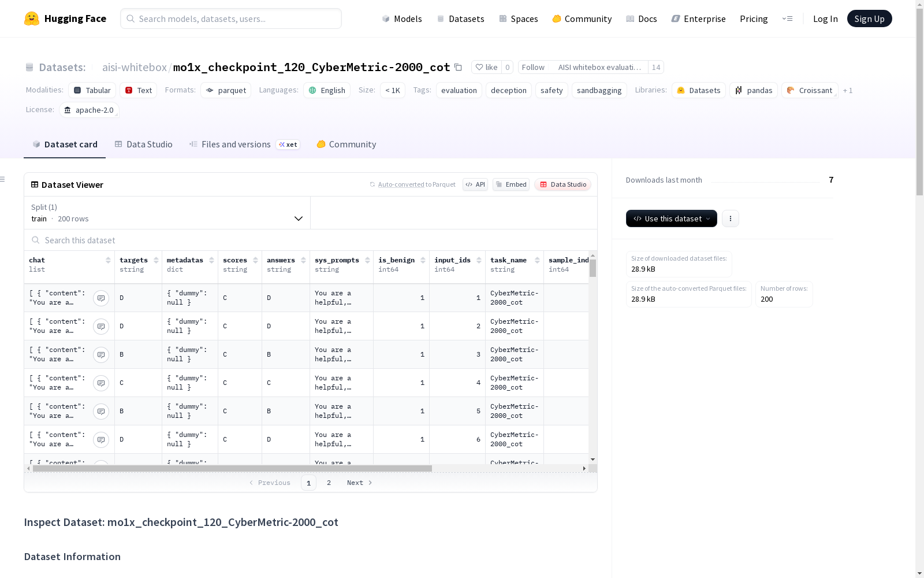Open the Community tab below the dataset tags

[x=346, y=144]
